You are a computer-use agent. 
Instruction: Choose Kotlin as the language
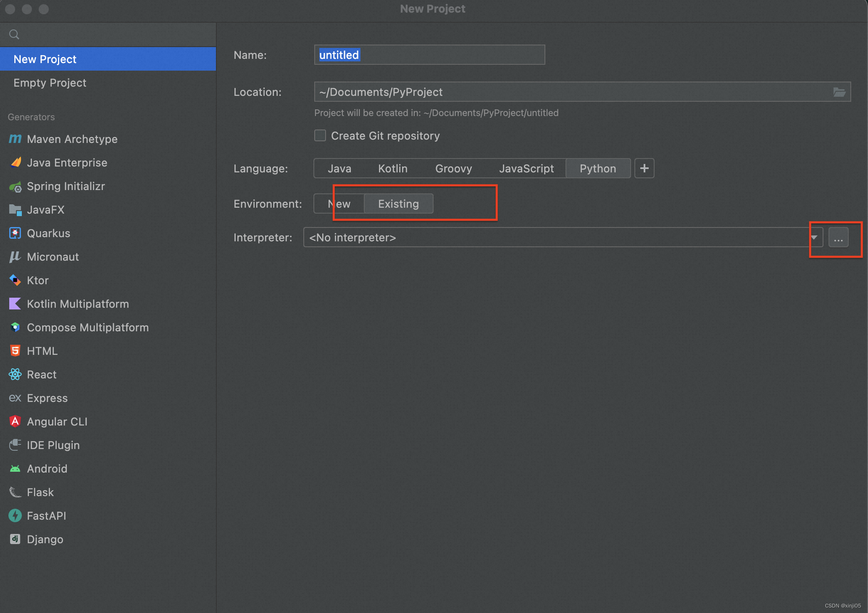pos(392,169)
